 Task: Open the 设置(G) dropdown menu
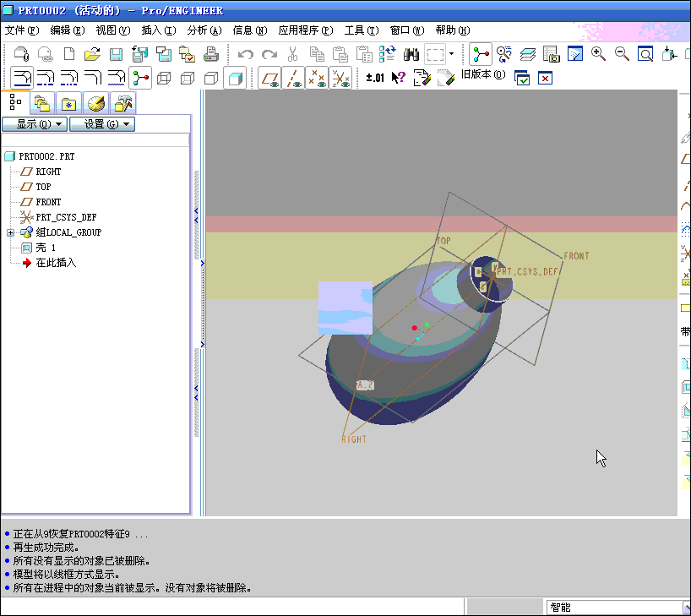point(101,123)
